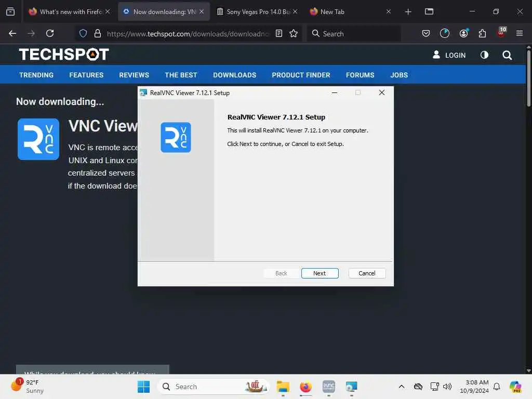The image size is (532, 399).
Task: Open the taskbar volume icon
Action: click(x=447, y=387)
